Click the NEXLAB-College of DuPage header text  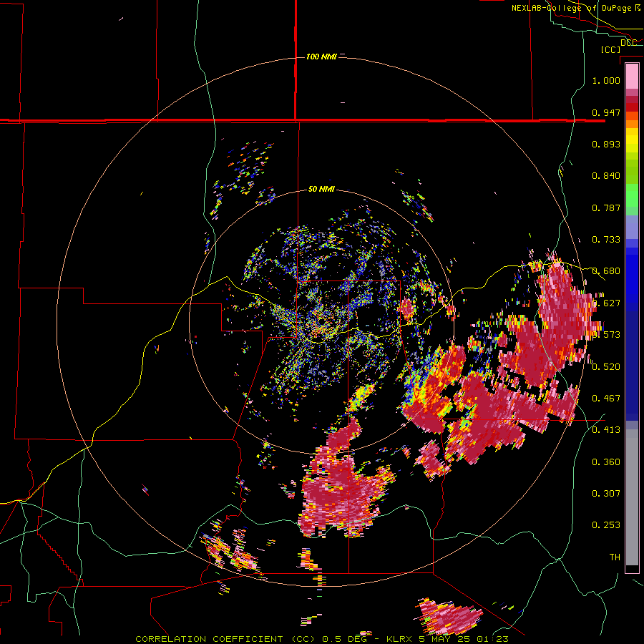571,8
